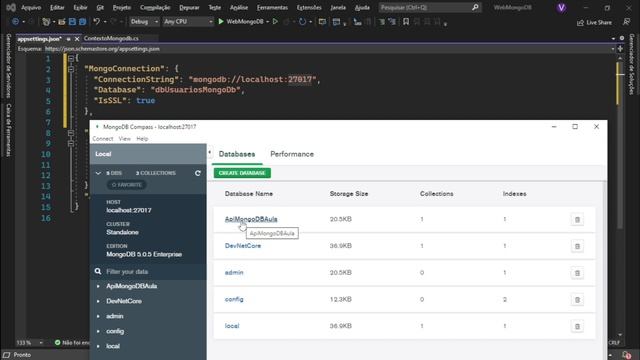This screenshot has height=360, width=640.
Task: Sort by the Storage Size column header
Action: tap(349, 193)
